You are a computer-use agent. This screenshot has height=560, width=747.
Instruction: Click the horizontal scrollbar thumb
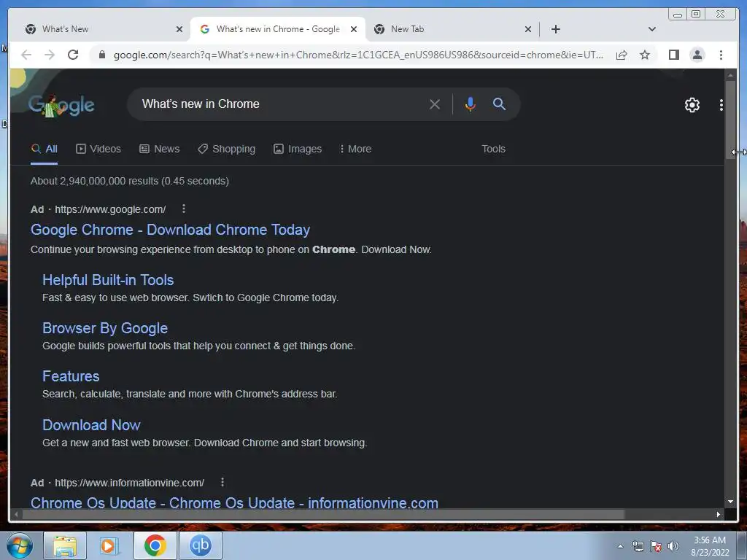[323, 514]
